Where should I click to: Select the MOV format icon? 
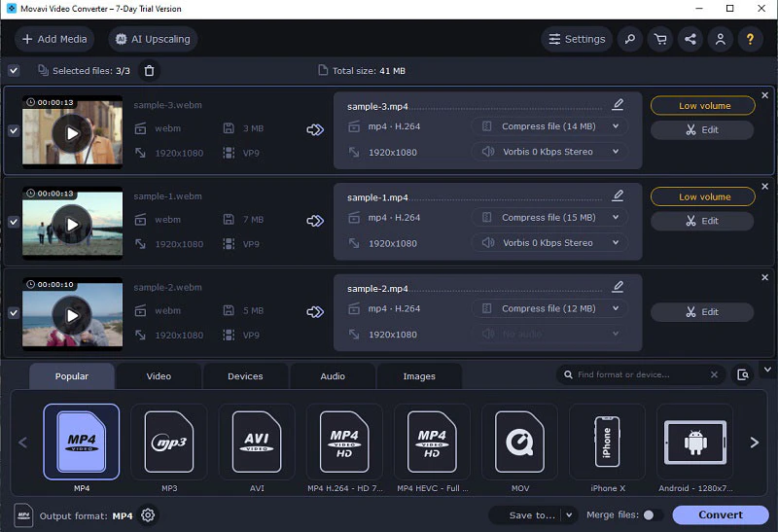[519, 442]
